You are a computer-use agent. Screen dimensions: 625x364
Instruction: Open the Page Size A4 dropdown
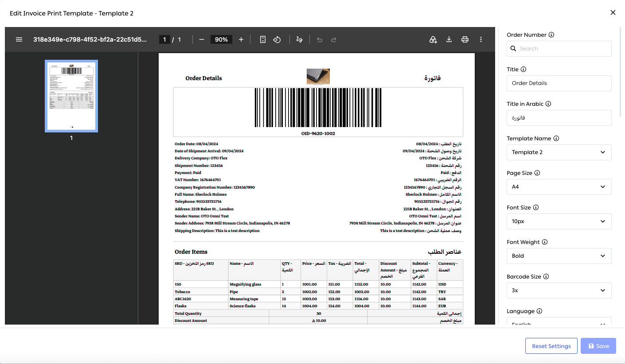(559, 187)
